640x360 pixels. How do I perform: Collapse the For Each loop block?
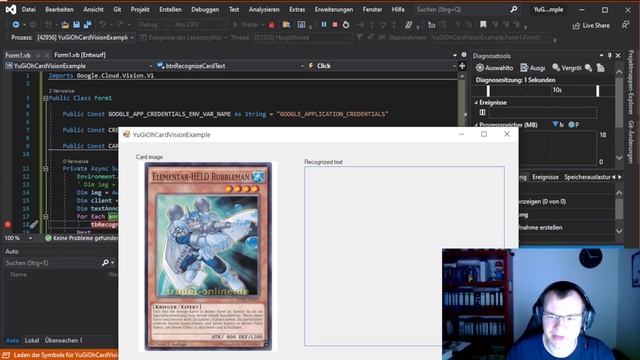point(45,216)
